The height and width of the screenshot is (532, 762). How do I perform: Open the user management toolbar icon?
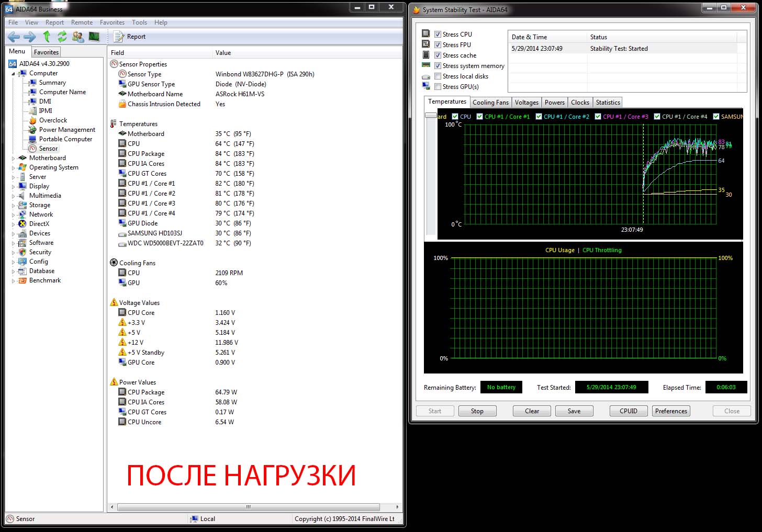coord(78,37)
